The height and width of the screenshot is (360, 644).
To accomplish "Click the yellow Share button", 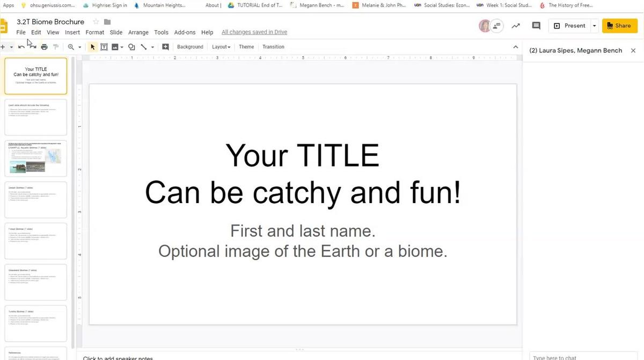I will pyautogui.click(x=619, y=26).
